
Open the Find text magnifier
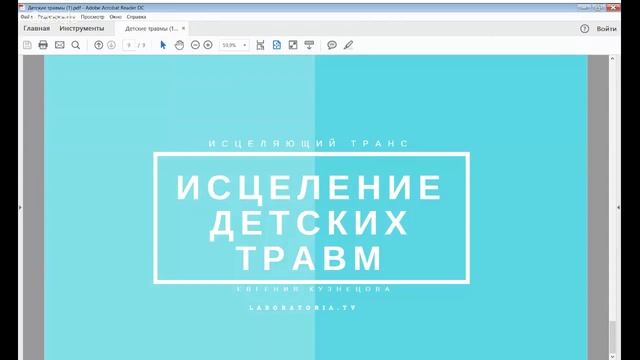pyautogui.click(x=76, y=45)
